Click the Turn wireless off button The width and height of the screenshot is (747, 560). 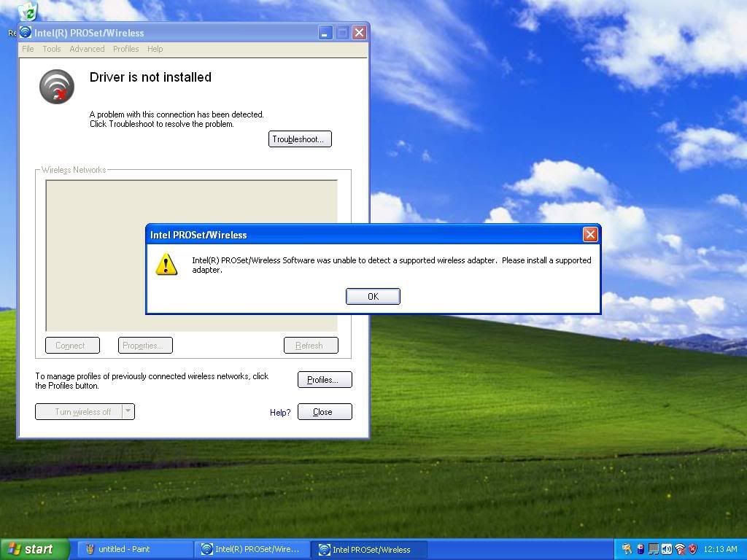[79, 411]
